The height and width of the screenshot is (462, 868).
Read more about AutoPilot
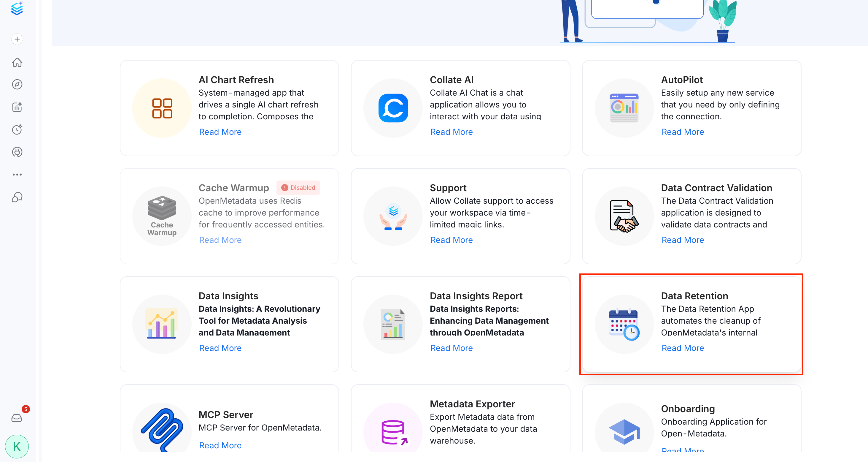pyautogui.click(x=683, y=132)
